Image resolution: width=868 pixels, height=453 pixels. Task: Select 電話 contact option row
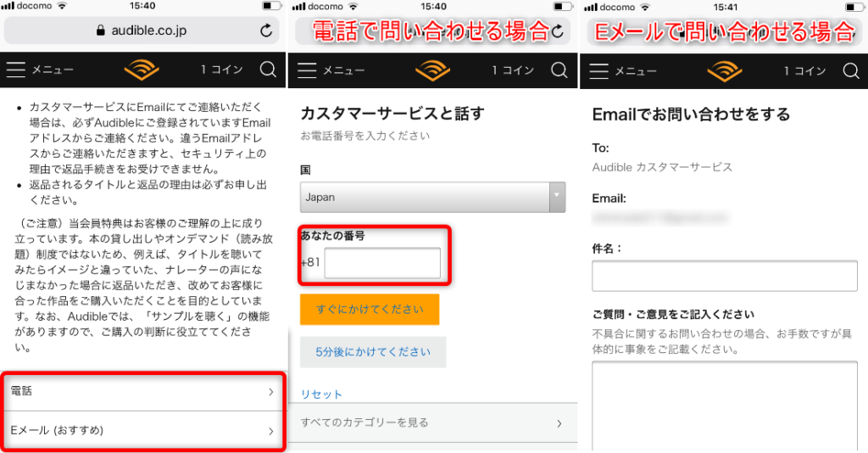(142, 392)
